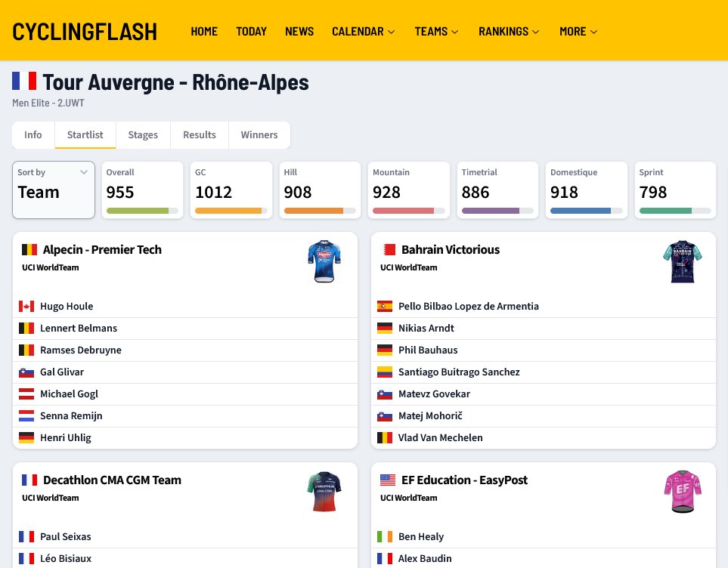Image resolution: width=728 pixels, height=568 pixels.
Task: Click the US flag beside EF Education - EasyPost
Action: click(388, 480)
